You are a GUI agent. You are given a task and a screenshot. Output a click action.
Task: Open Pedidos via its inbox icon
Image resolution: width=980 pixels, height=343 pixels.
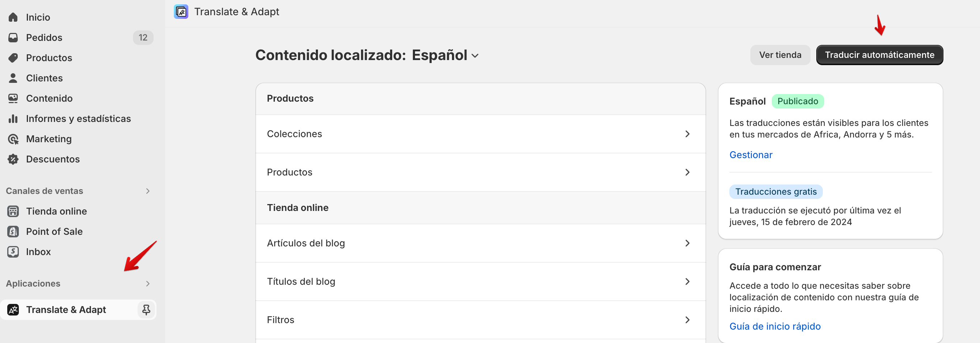coord(13,38)
